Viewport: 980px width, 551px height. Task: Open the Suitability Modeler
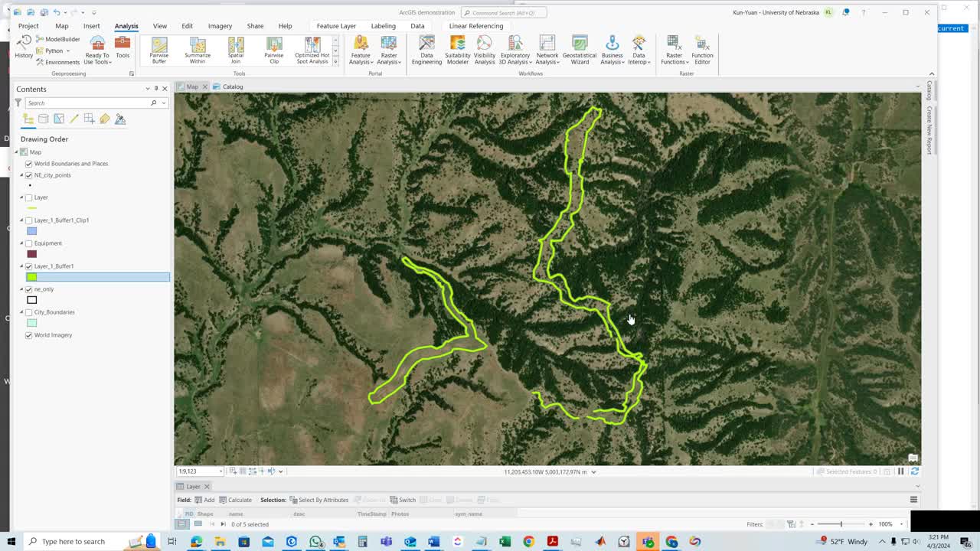[x=458, y=51]
